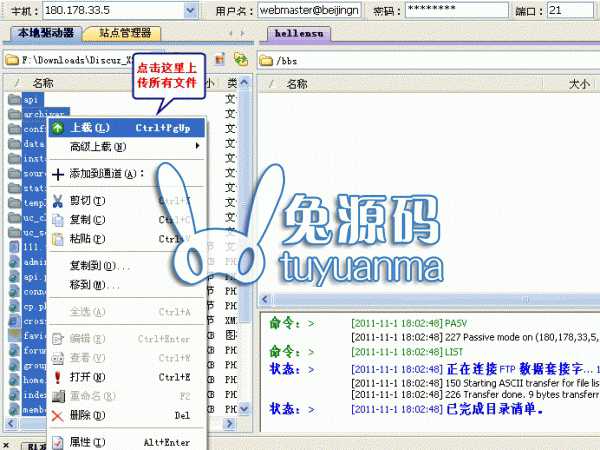Click the 密码 password field
Screen dimensions: 600x450
pyautogui.click(x=449, y=10)
